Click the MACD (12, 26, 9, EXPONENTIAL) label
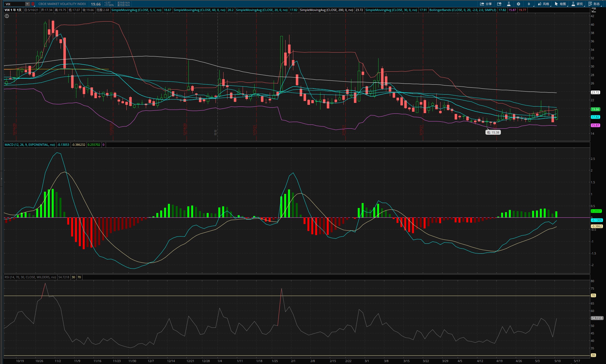This screenshot has height=364, width=606. [x=30, y=145]
